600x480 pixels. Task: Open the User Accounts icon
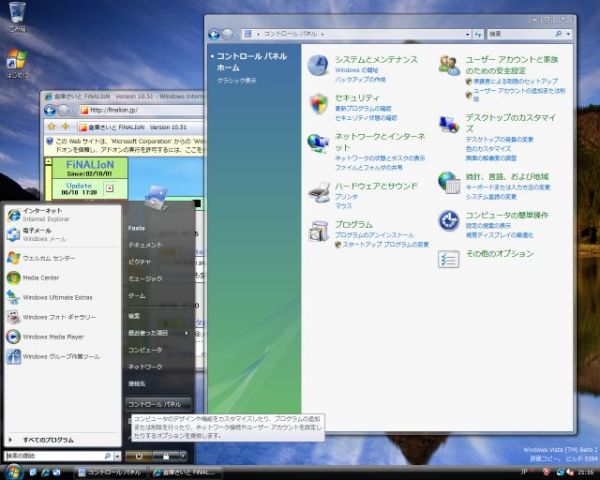click(449, 65)
